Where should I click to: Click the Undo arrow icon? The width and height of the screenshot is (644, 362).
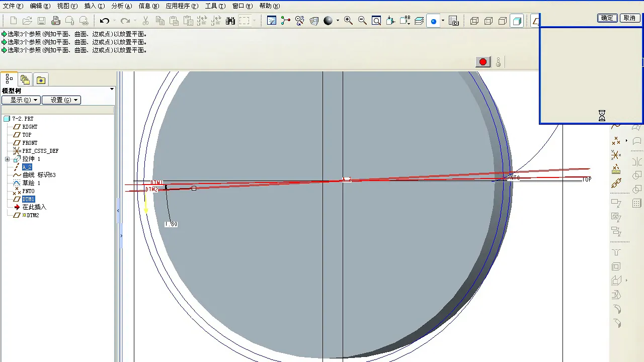coord(104,21)
